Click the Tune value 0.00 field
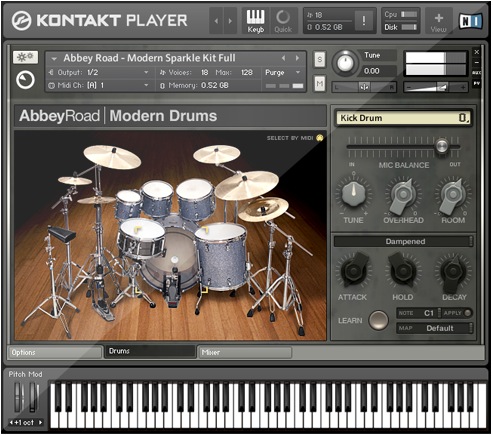493x435 pixels. (379, 71)
